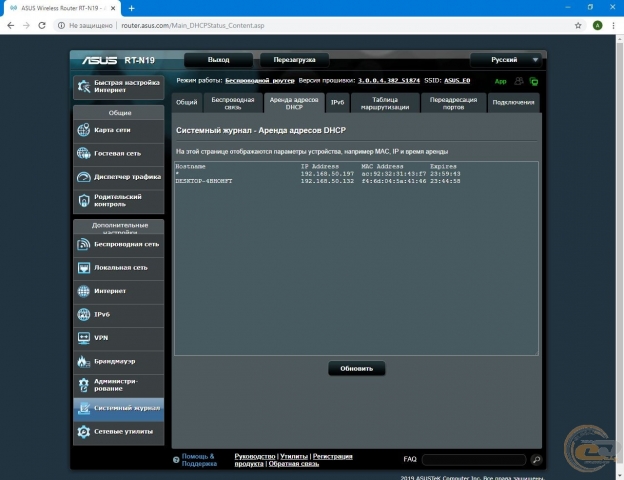Screen dimensions: 624x480
Task: Open the Traffic Manager (Диспетчер трафика) icon
Action: [x=84, y=177]
